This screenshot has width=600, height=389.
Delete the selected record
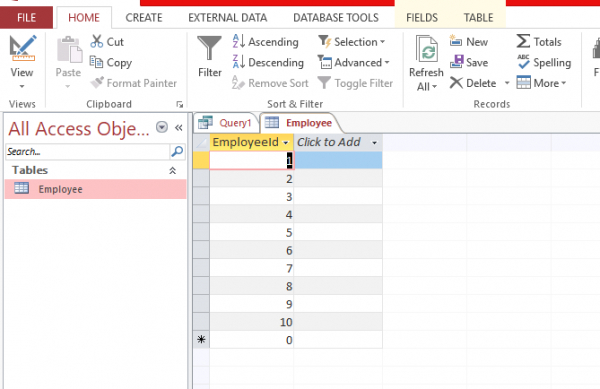(x=473, y=83)
